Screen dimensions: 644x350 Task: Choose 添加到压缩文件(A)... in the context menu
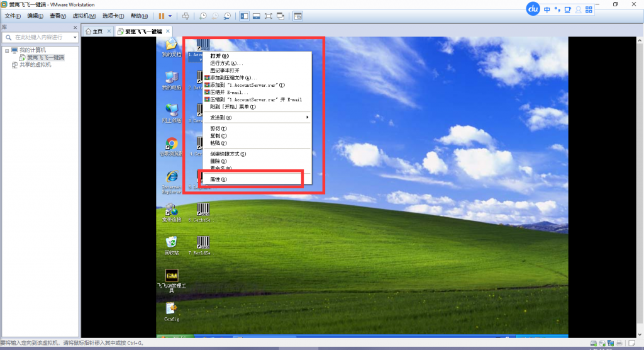click(x=234, y=77)
